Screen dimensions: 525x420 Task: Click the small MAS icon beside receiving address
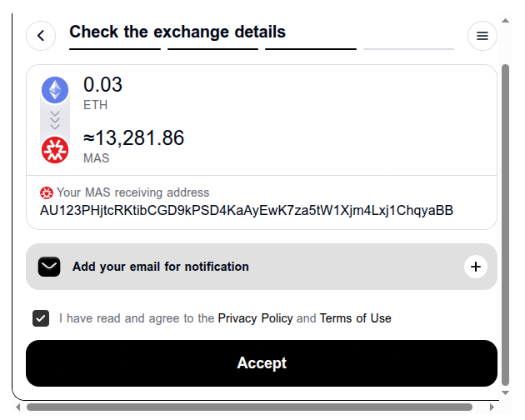pyautogui.click(x=47, y=193)
